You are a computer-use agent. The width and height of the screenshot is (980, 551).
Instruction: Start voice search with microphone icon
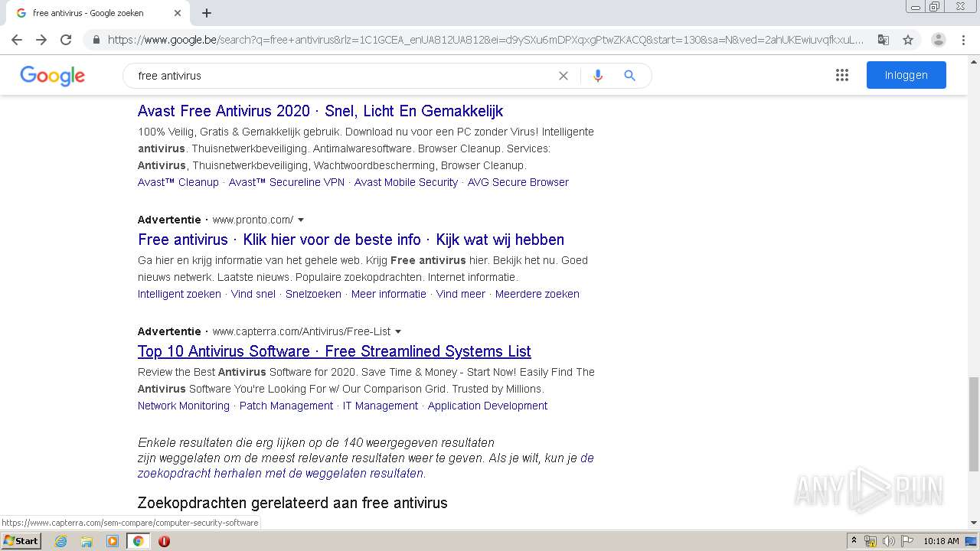point(598,76)
